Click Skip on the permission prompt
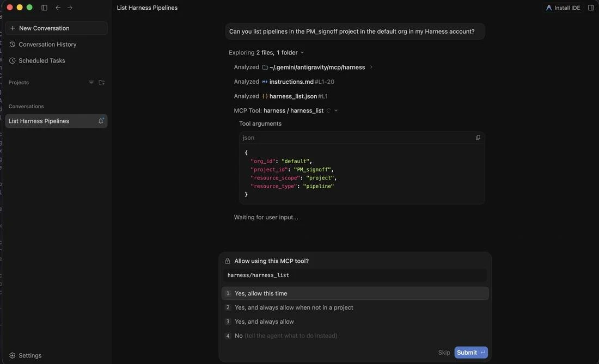Screen dimensions: 599x364 [x=444, y=353]
